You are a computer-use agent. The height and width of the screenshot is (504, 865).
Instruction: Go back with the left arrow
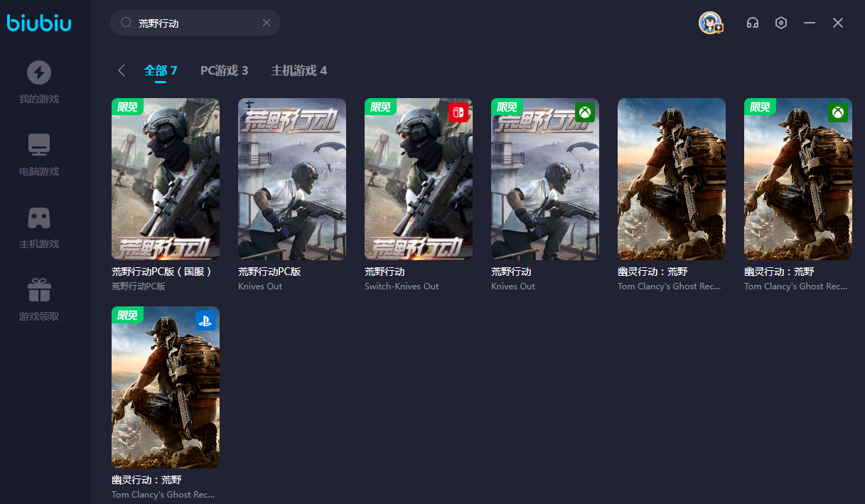[122, 70]
